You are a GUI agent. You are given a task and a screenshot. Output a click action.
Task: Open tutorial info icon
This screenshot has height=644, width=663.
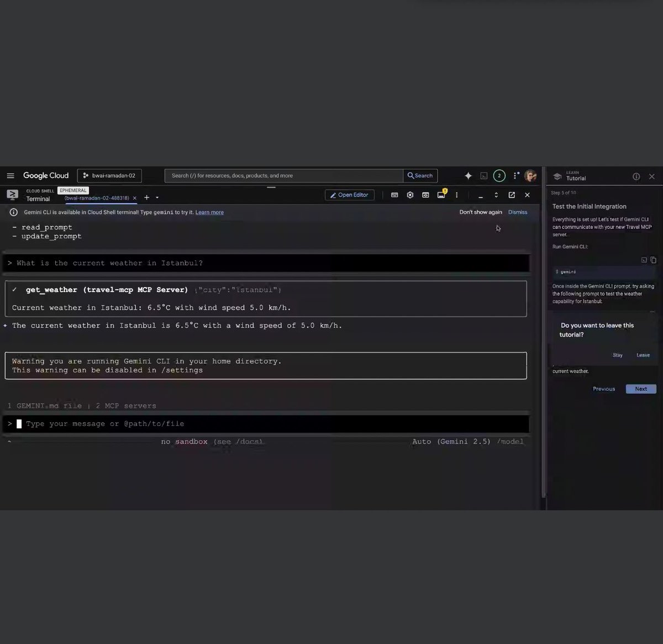tap(636, 177)
